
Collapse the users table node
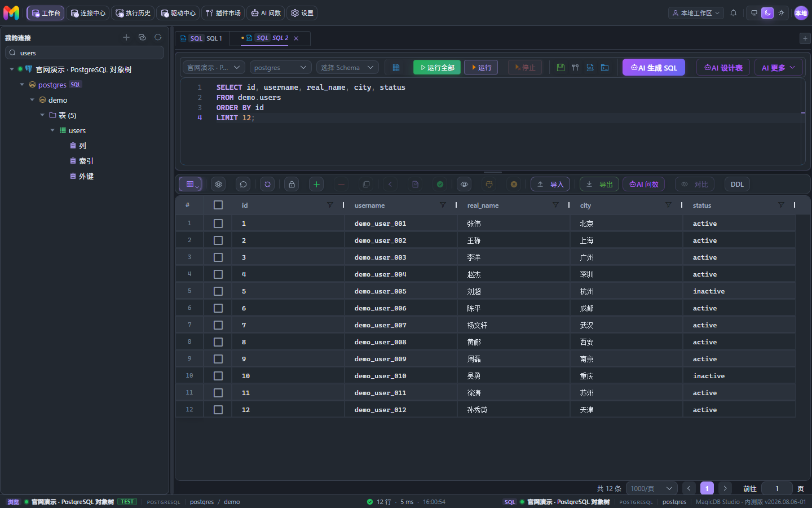52,130
